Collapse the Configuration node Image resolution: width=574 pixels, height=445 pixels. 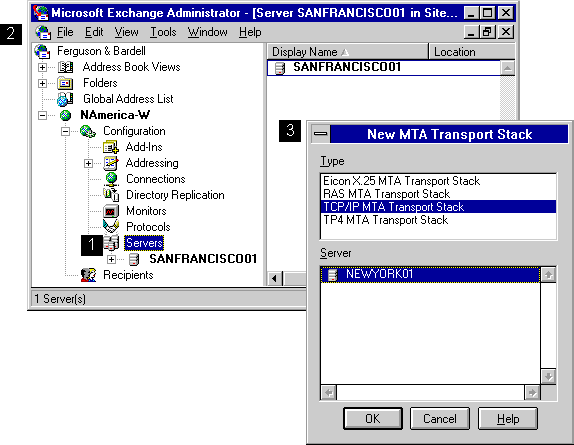click(x=65, y=131)
